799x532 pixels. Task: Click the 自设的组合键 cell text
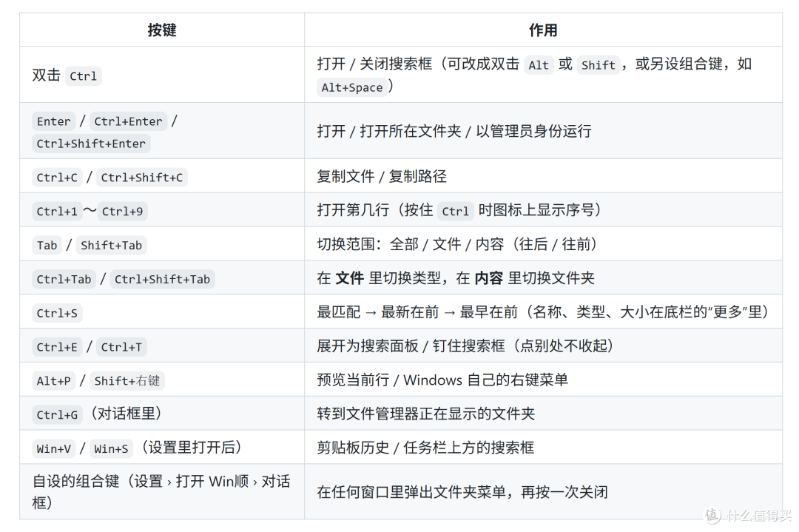point(161,492)
